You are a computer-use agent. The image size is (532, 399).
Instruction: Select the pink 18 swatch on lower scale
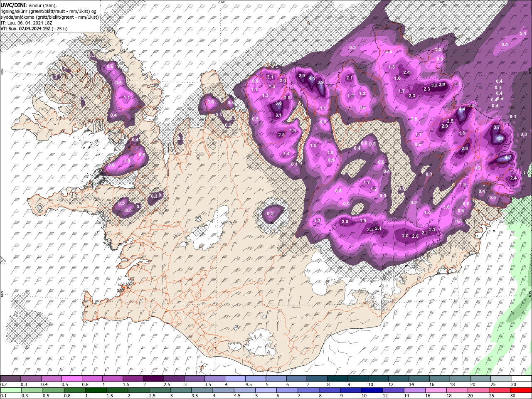pos(457,390)
